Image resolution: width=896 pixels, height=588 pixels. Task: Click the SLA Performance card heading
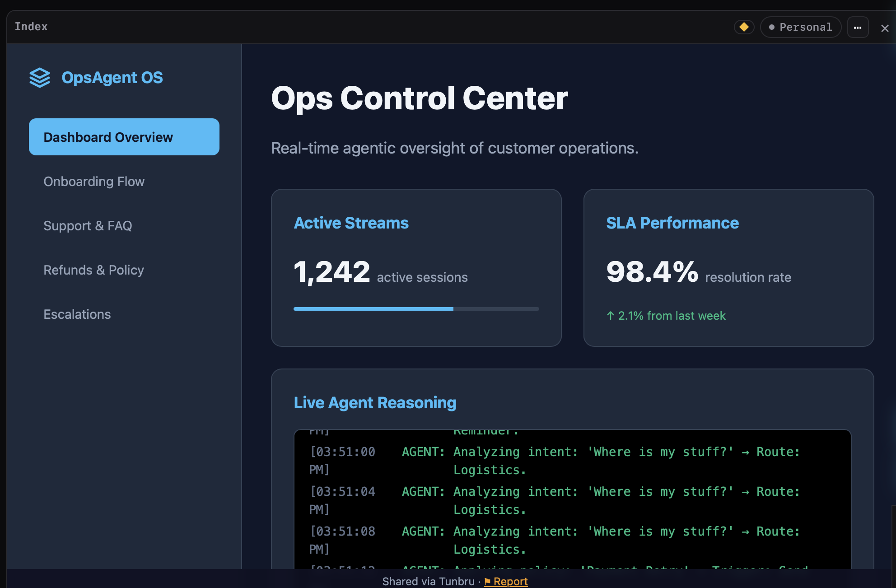pyautogui.click(x=672, y=223)
